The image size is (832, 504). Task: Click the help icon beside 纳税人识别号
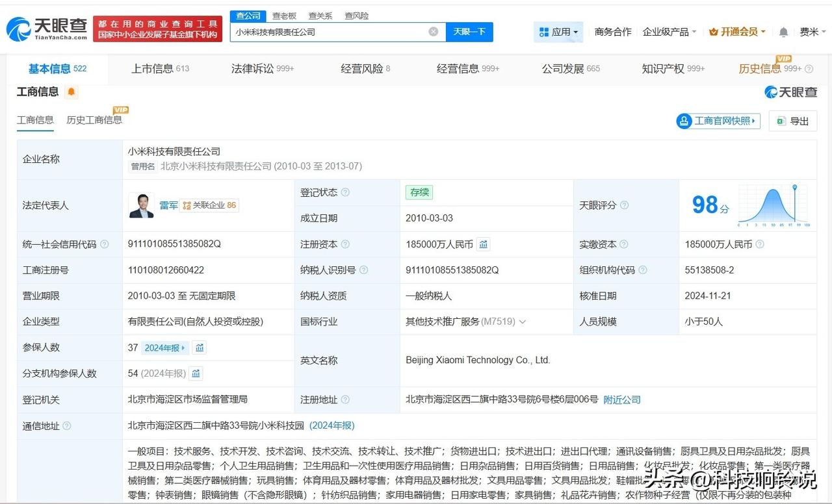pos(363,270)
